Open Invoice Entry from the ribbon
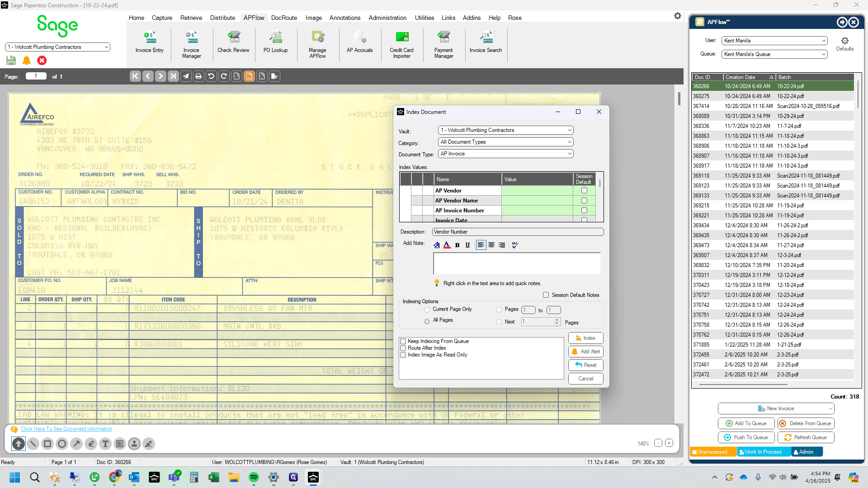Image resolution: width=868 pixels, height=488 pixels. 149,42
